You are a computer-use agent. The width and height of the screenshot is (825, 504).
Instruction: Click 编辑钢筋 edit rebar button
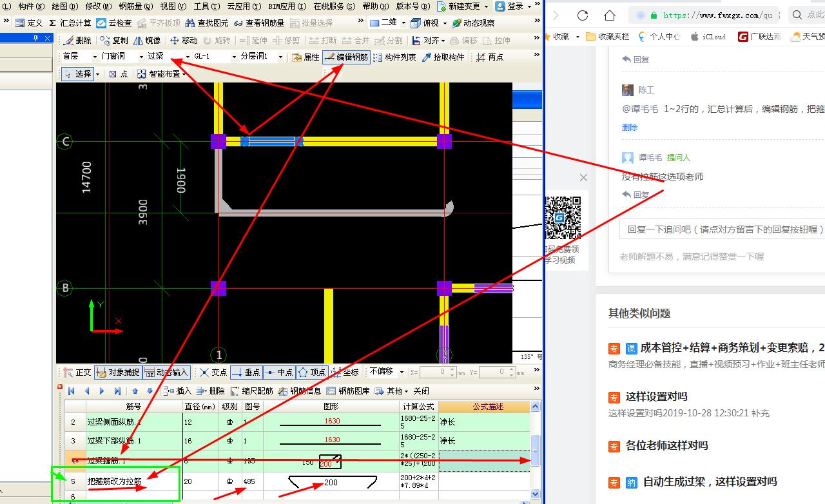(346, 57)
